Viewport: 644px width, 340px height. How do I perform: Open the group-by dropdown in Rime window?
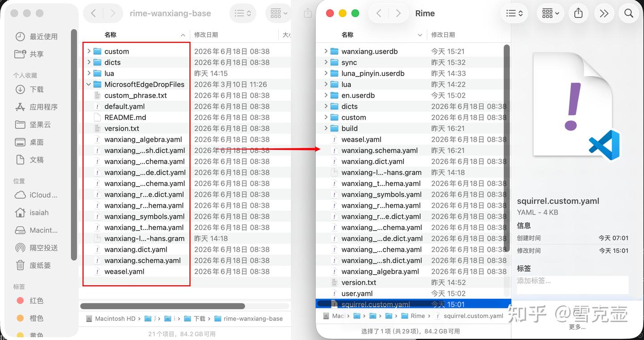point(551,13)
